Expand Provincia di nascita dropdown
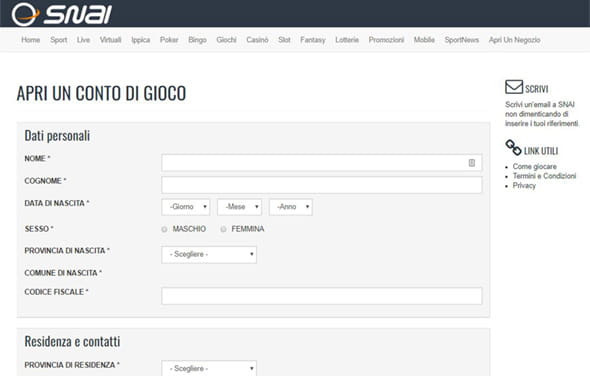Screen dimensions: 590x376 pyautogui.click(x=209, y=254)
